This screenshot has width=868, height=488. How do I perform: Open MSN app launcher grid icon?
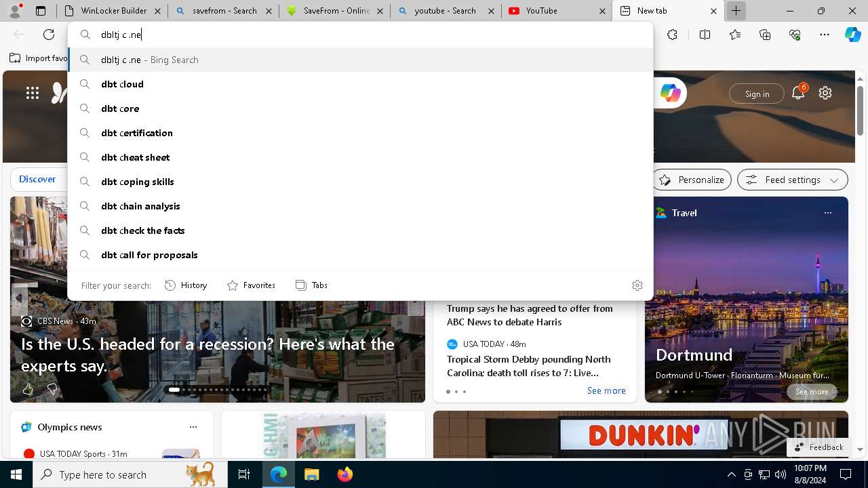tap(33, 93)
